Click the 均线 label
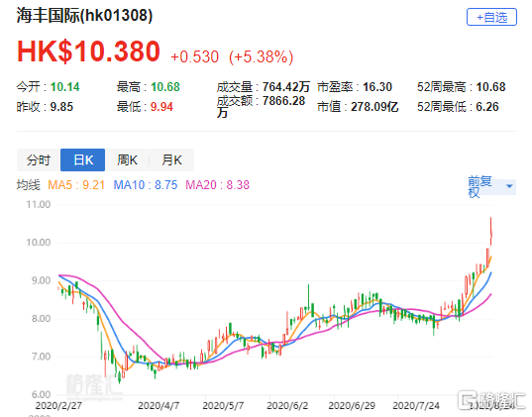Image resolution: width=532 pixels, height=417 pixels. click(x=29, y=185)
